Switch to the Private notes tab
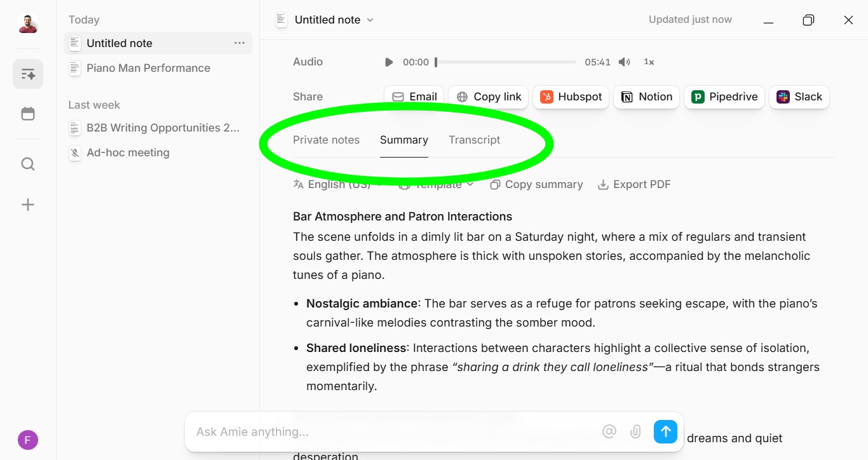The image size is (868, 460). [326, 140]
